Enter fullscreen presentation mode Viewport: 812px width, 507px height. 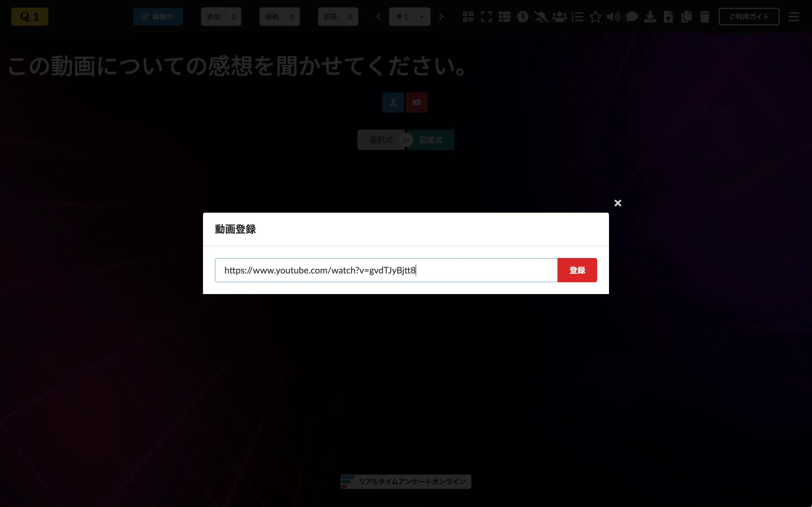(486, 16)
